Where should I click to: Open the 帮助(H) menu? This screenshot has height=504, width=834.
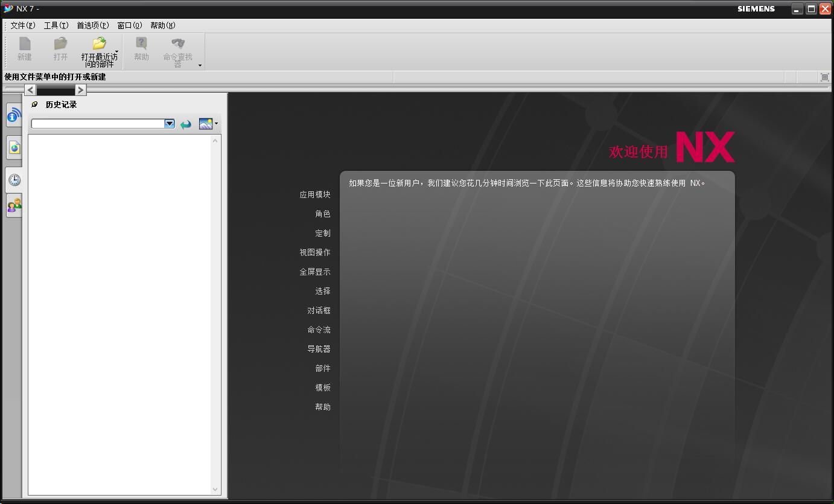(x=163, y=25)
